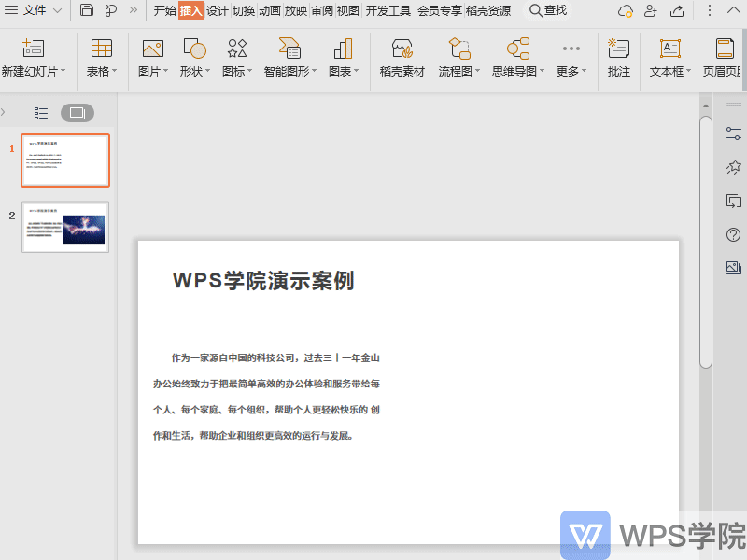Switch slide panel to outline view
Screen dimensions: 747x560
click(x=41, y=113)
